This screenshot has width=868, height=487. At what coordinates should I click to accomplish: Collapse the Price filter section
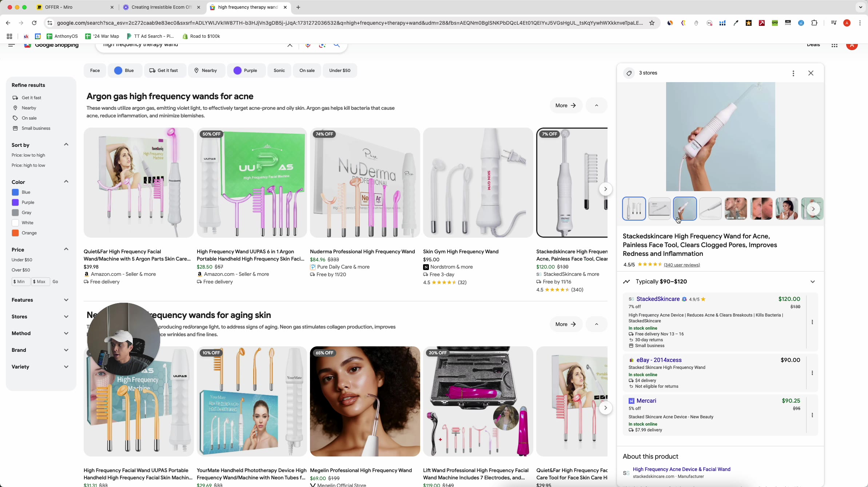click(66, 249)
